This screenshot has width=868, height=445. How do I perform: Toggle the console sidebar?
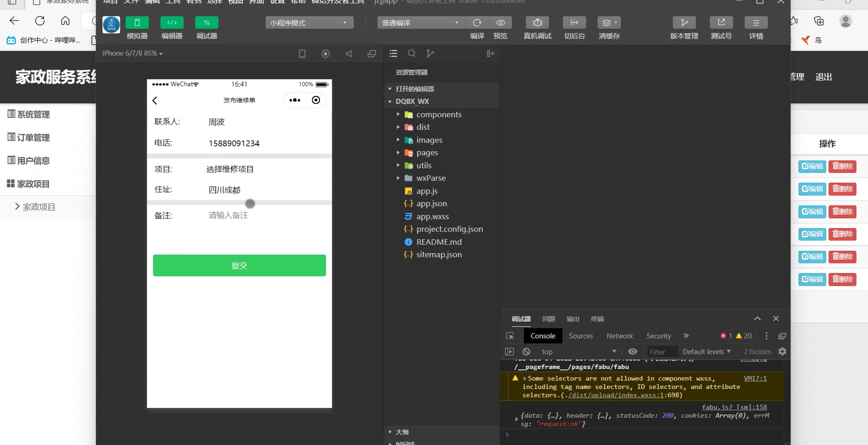point(510,352)
